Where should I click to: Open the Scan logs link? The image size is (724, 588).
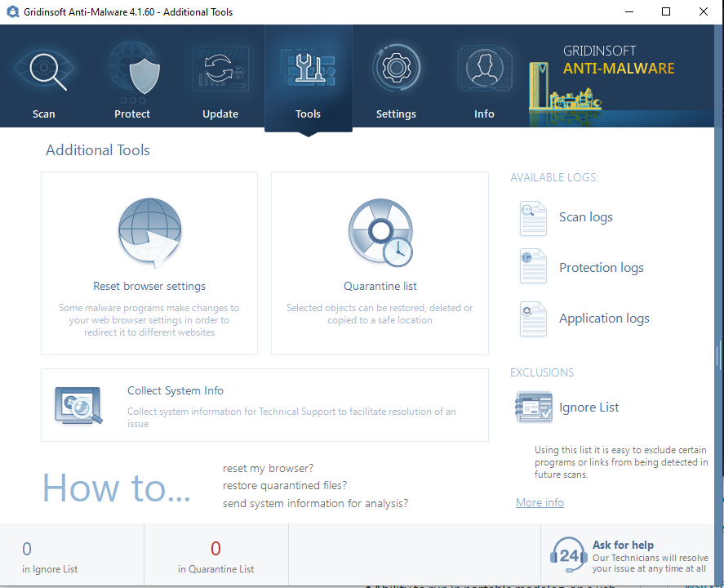(586, 217)
